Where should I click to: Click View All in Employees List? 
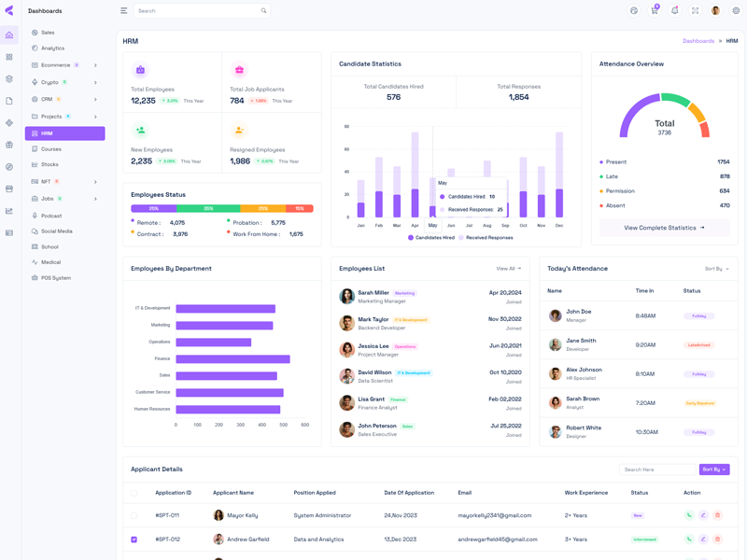[509, 269]
